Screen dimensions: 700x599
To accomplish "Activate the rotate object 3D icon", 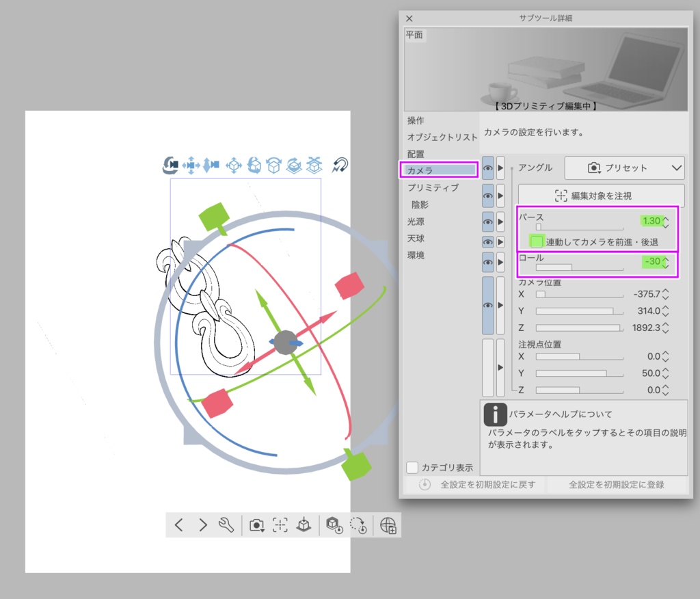I will click(x=254, y=165).
